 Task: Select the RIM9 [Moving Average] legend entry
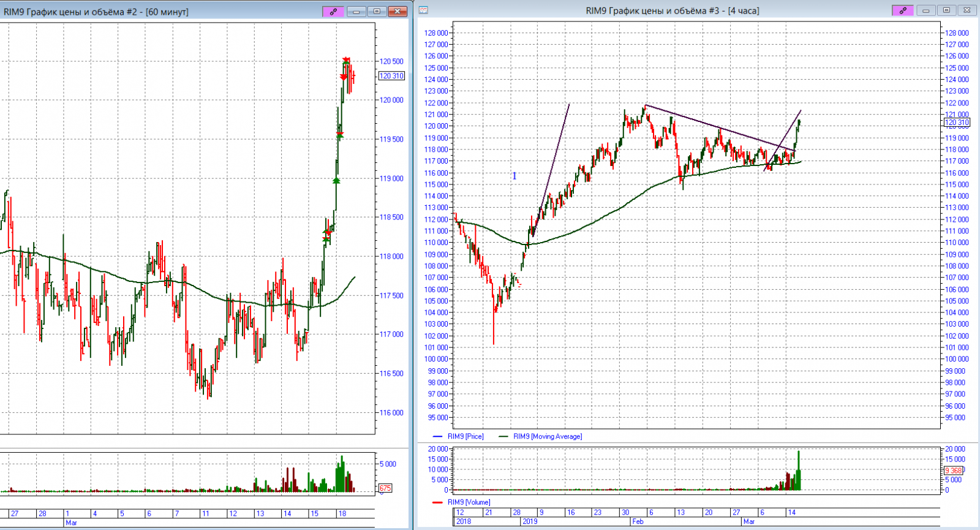[x=547, y=436]
